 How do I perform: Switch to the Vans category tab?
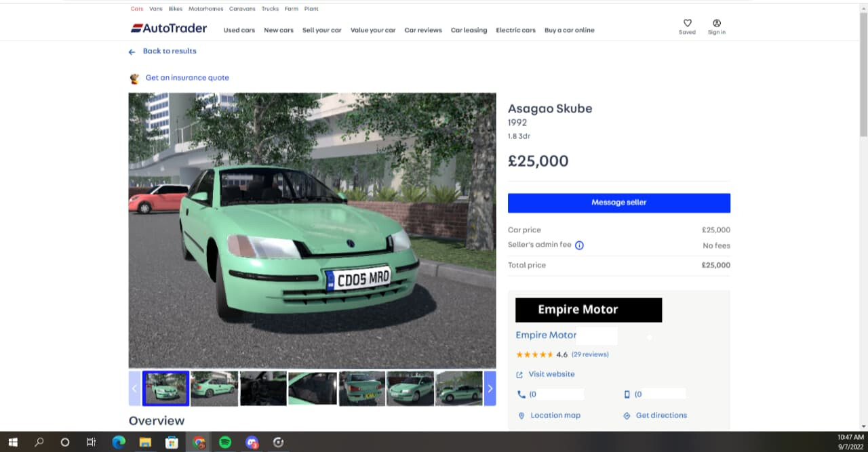point(156,9)
